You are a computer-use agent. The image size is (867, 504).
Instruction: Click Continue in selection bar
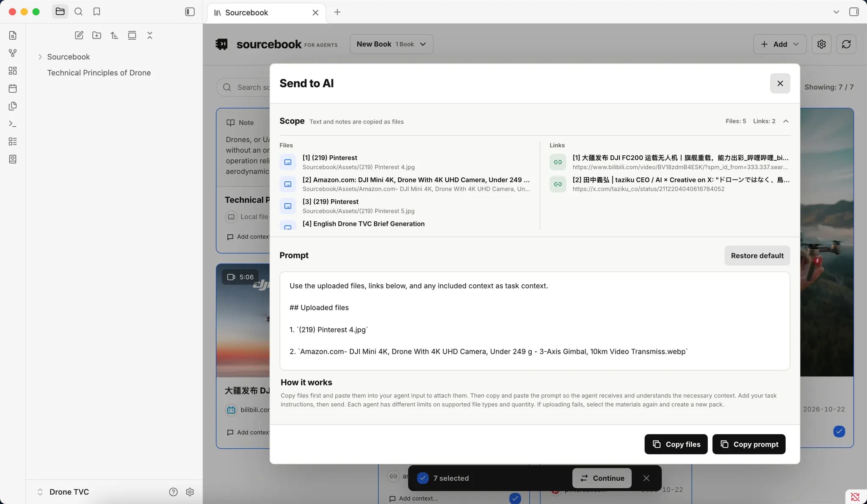click(602, 478)
